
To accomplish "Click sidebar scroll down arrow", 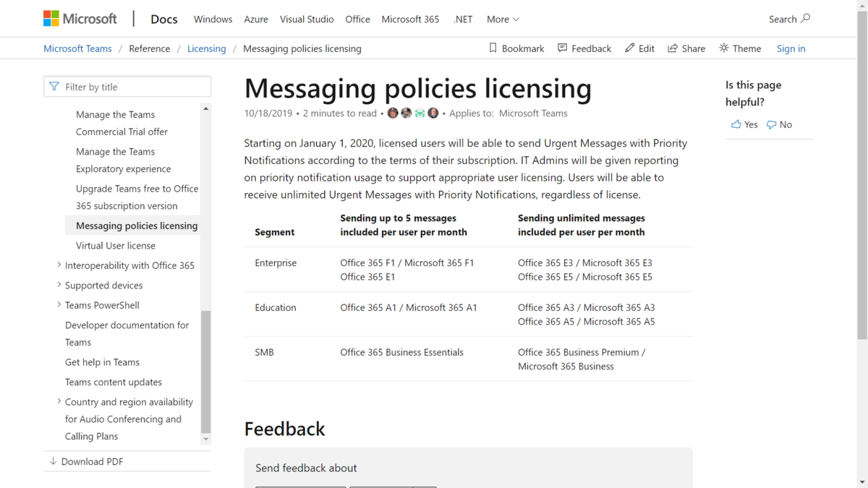I will pos(206,439).
